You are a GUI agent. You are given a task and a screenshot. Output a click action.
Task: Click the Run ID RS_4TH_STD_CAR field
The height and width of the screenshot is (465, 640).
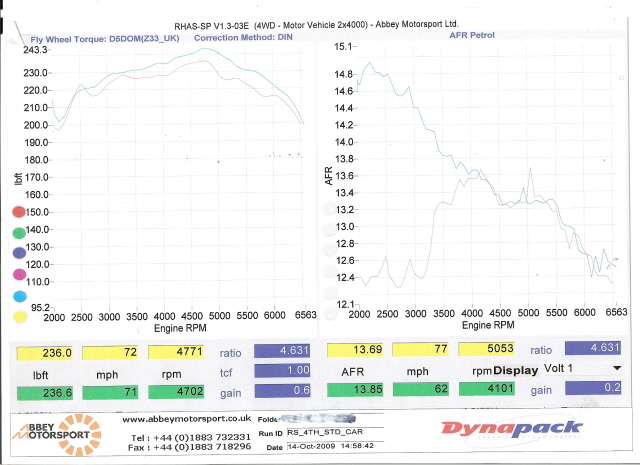[x=335, y=432]
